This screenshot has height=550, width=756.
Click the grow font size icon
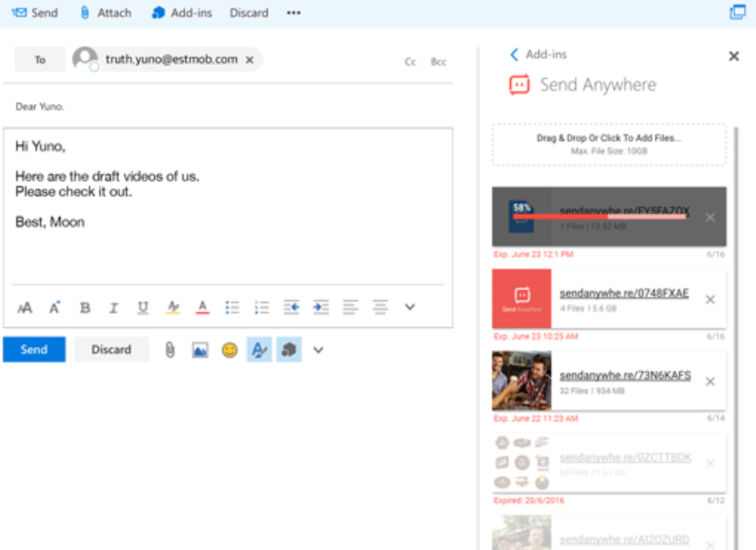tap(55, 307)
